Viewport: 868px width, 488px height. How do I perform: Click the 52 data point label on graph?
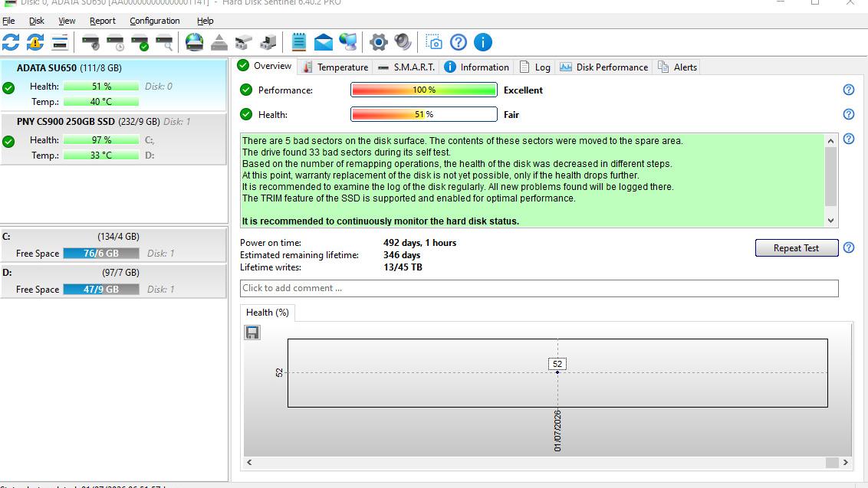pyautogui.click(x=557, y=363)
